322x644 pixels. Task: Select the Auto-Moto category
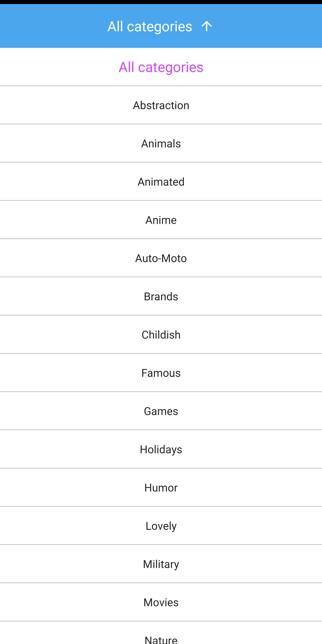[x=161, y=258]
